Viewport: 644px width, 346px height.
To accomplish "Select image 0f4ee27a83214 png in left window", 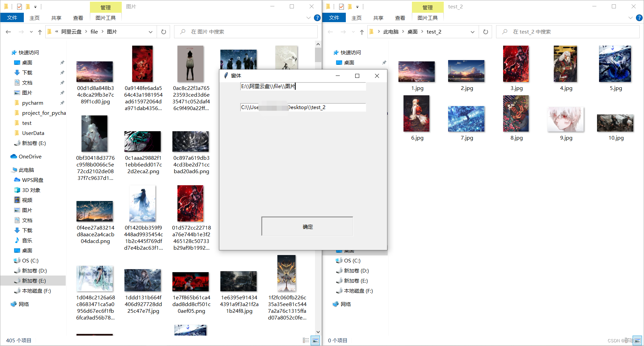I will point(95,211).
